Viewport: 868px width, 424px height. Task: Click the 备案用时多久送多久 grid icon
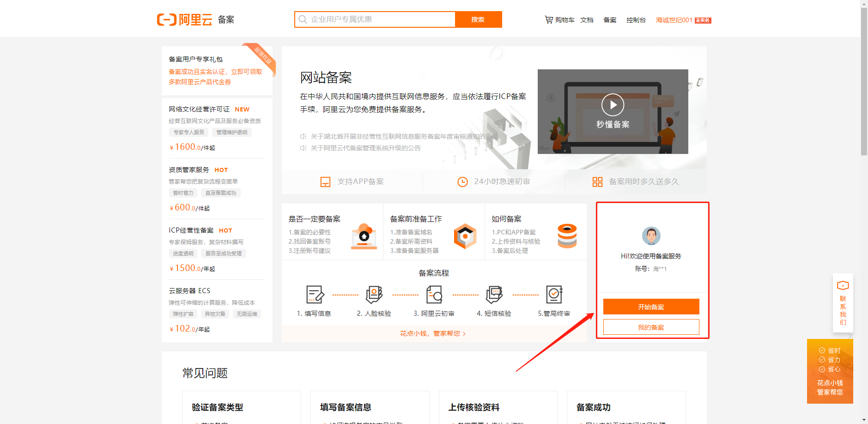tap(597, 182)
